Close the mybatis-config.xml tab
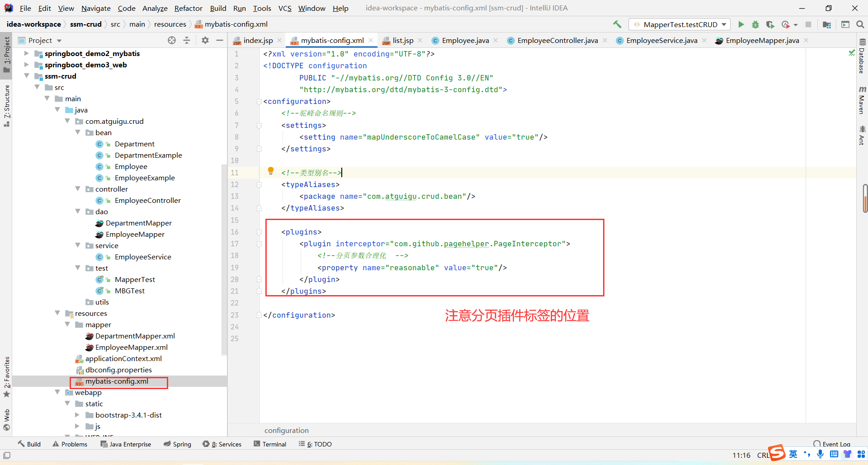Screen dimensions: 868x465 [x=371, y=40]
